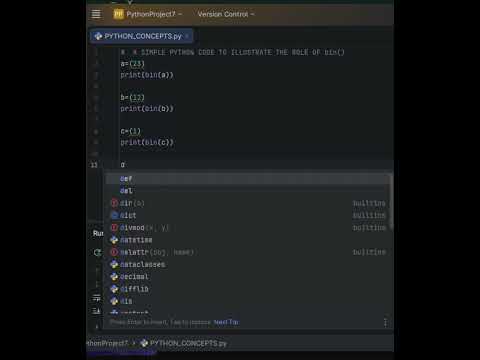Click the line print(bin(b))
The image size is (480, 360).
147,109
